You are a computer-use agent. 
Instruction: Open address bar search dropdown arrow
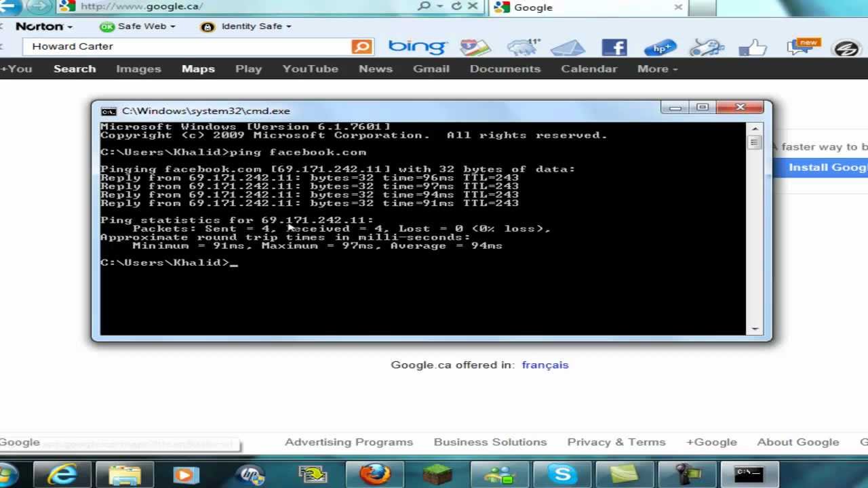coord(439,6)
